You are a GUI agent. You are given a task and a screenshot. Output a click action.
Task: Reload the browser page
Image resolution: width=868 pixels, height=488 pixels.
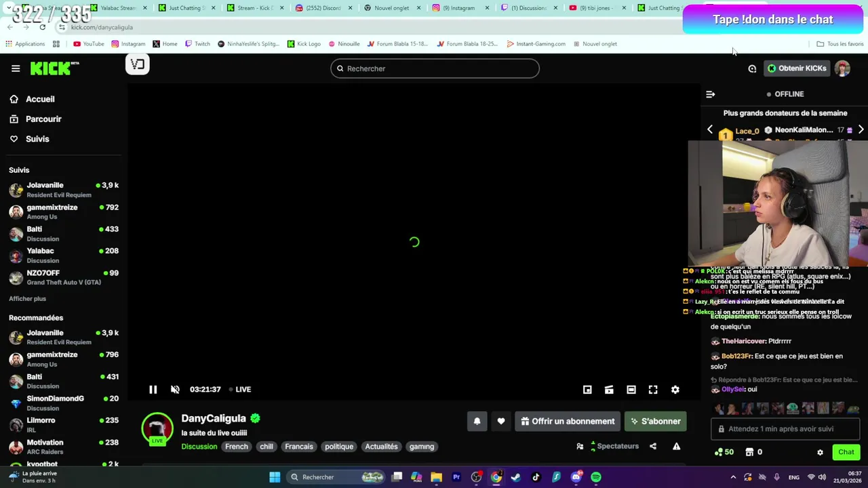point(42,27)
